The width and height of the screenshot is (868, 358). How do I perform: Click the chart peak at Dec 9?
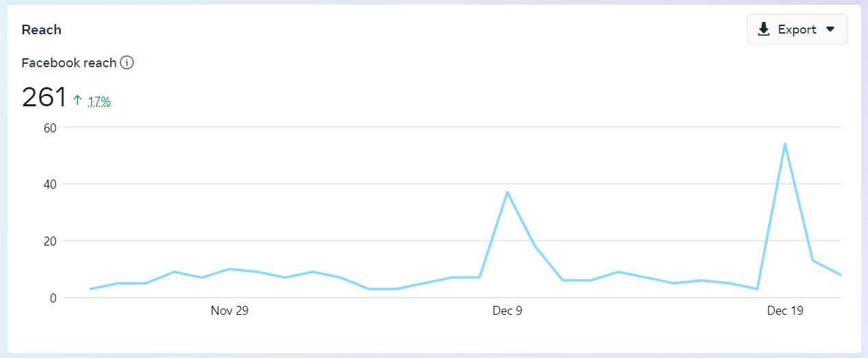[507, 192]
